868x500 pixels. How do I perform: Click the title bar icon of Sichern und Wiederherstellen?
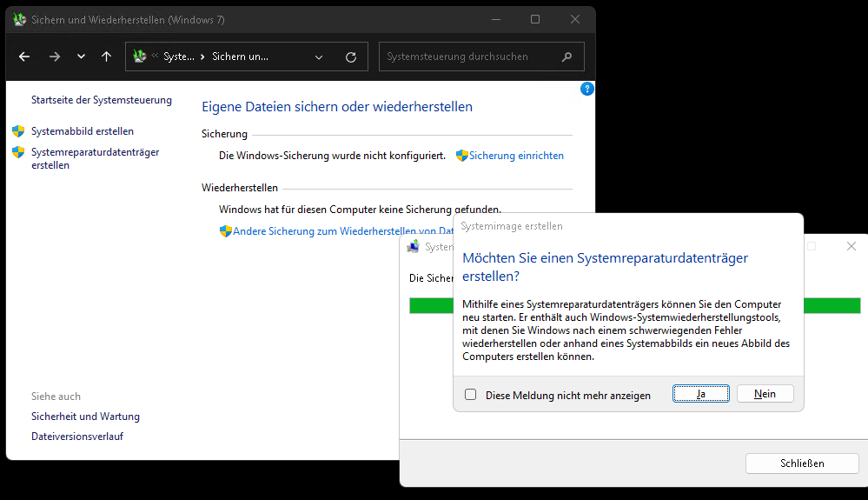pos(19,19)
